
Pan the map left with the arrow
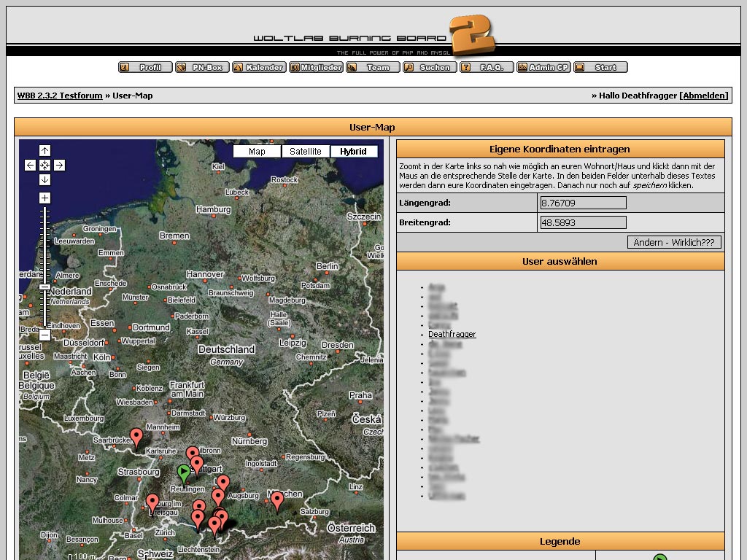(x=30, y=166)
